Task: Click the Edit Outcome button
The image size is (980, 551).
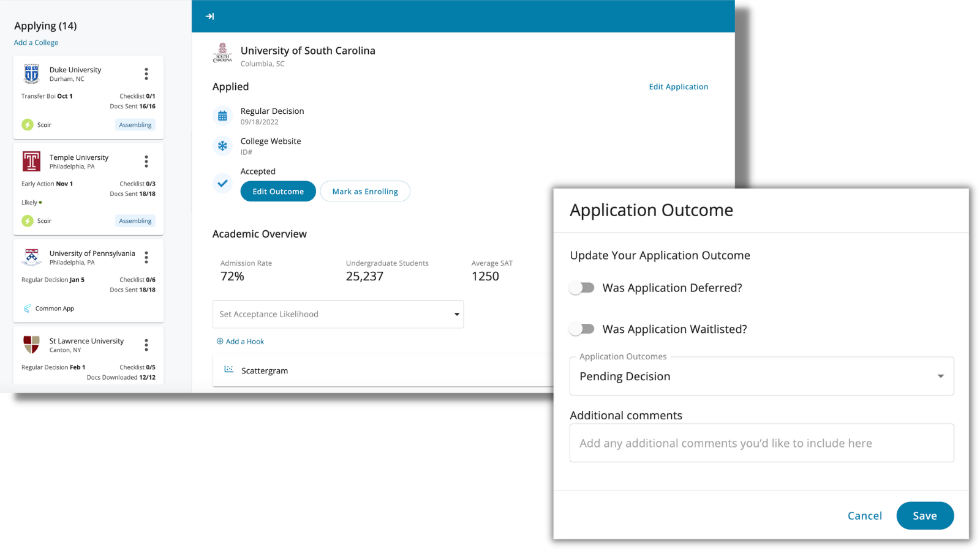Action: [x=278, y=191]
